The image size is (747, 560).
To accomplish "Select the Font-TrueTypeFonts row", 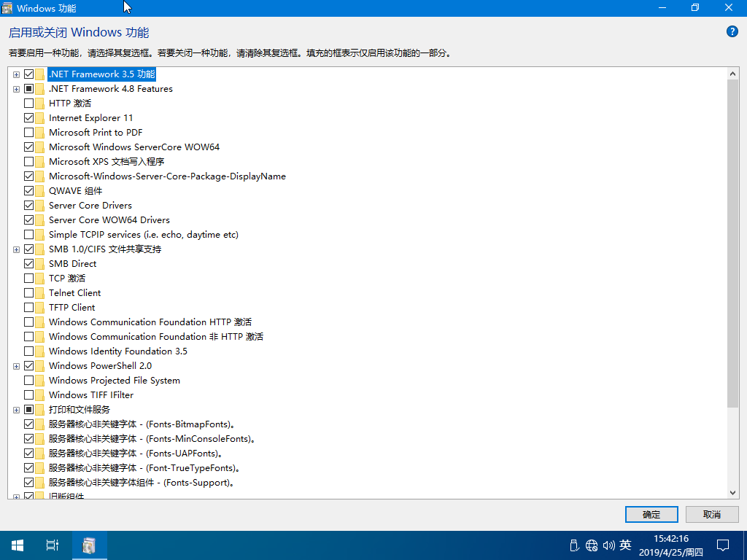I will (x=144, y=468).
